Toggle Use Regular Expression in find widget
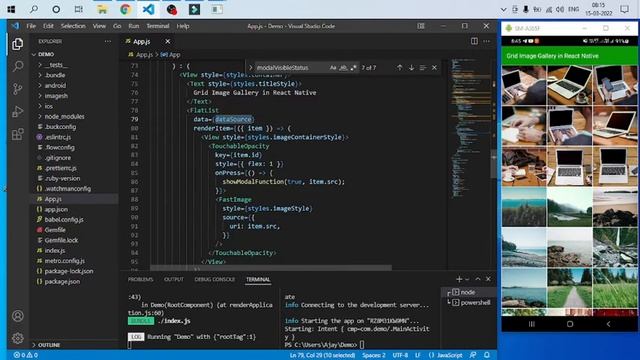The image size is (640, 360). [x=353, y=68]
